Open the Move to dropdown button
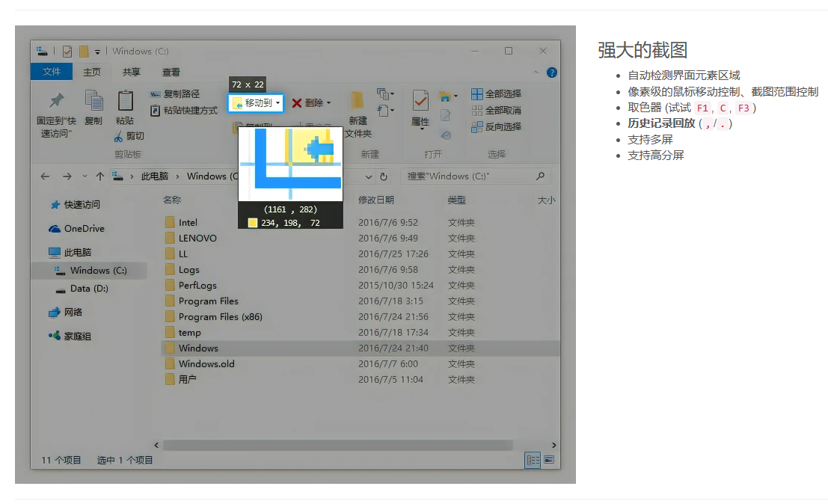The image size is (828, 504). [x=256, y=103]
